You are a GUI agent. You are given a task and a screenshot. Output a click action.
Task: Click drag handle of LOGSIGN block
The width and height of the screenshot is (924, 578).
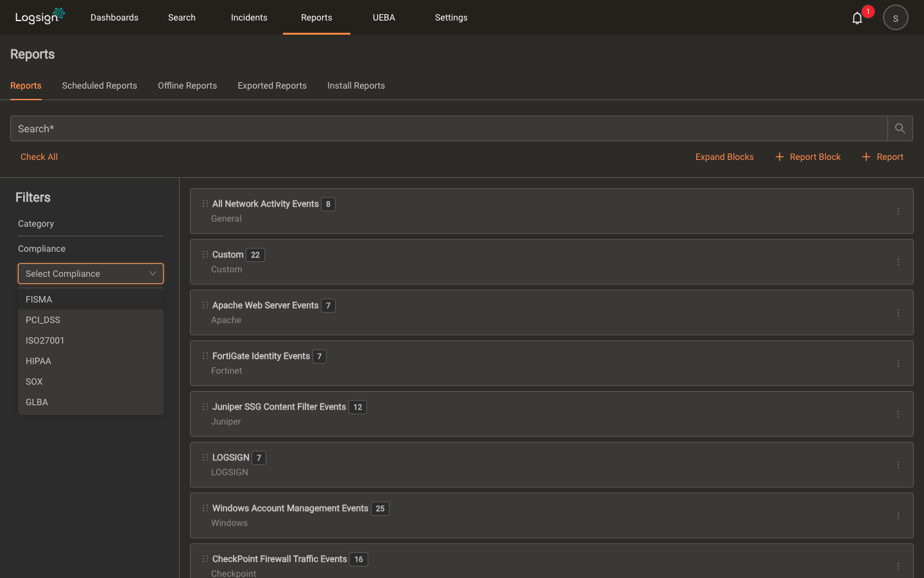pyautogui.click(x=205, y=457)
